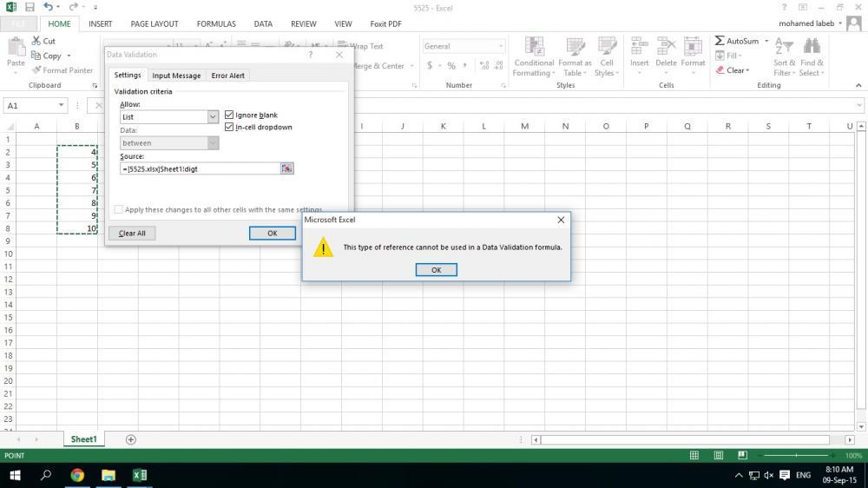Viewport: 868px width, 488px height.
Task: Click the Paste clipboard icon
Action: [16, 46]
